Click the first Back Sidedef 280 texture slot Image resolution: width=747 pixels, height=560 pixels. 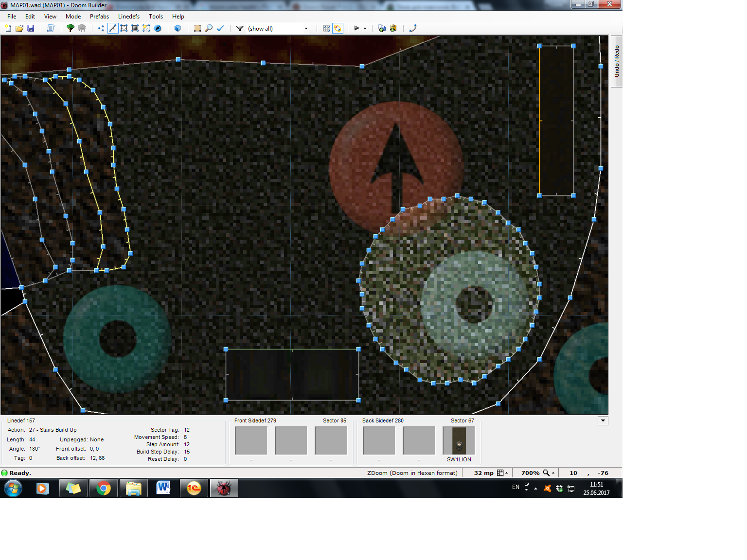point(379,440)
